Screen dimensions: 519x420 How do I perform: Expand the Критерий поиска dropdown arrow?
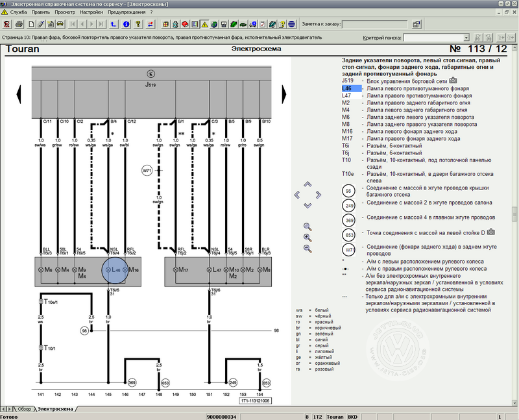coord(466,38)
